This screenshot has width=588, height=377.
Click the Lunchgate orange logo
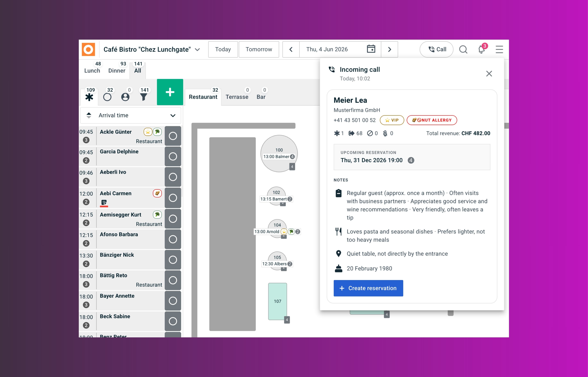pos(88,49)
